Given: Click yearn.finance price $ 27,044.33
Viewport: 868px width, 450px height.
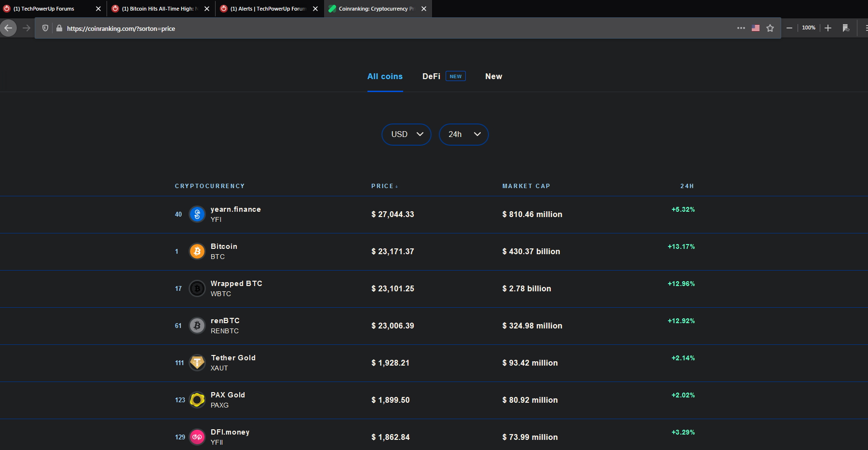Looking at the screenshot, I should pos(393,214).
